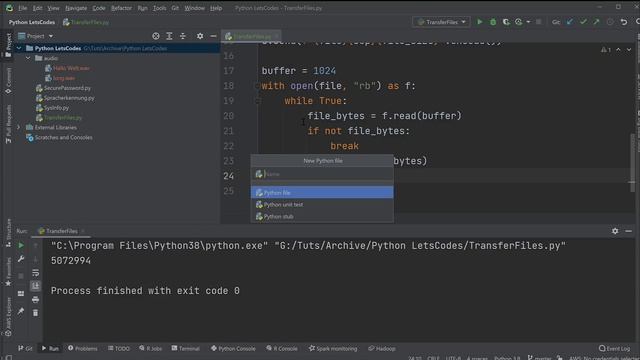Select TransferFiles.py in the project tree
Screen dimensions: 640x360
coord(62,118)
